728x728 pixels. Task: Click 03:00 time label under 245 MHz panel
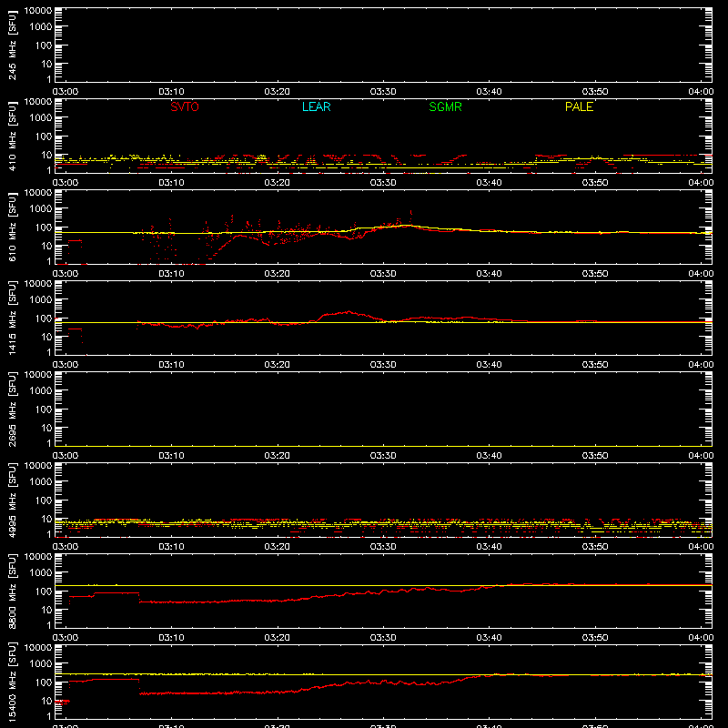pos(66,92)
